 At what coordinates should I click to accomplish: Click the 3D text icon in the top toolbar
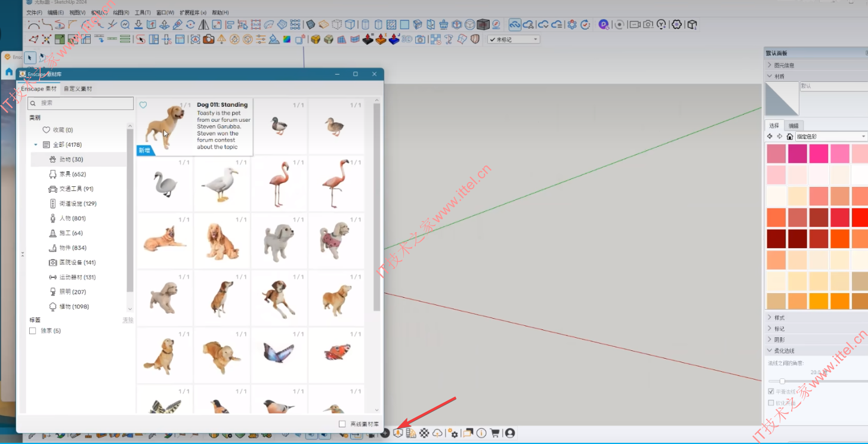click(407, 39)
